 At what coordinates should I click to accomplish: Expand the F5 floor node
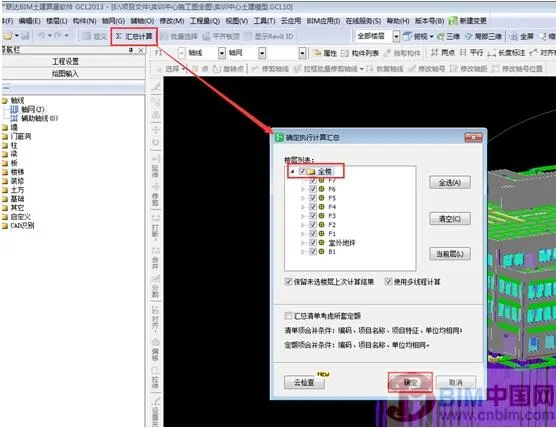303,198
